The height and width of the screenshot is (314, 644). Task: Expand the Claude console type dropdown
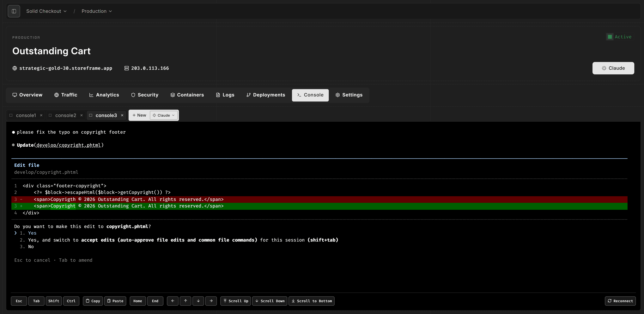tap(164, 115)
